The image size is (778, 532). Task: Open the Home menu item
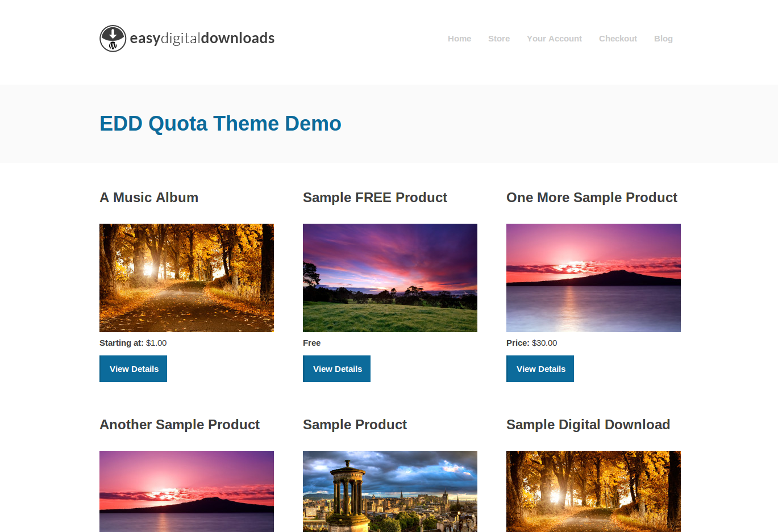459,39
